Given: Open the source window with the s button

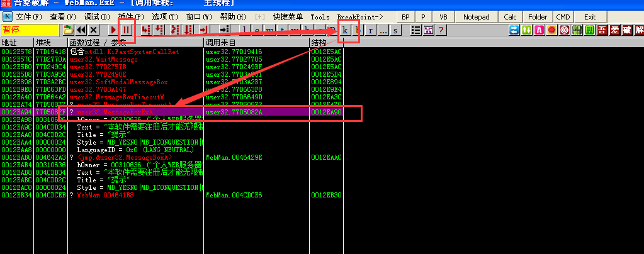Looking at the screenshot, I should point(395,30).
